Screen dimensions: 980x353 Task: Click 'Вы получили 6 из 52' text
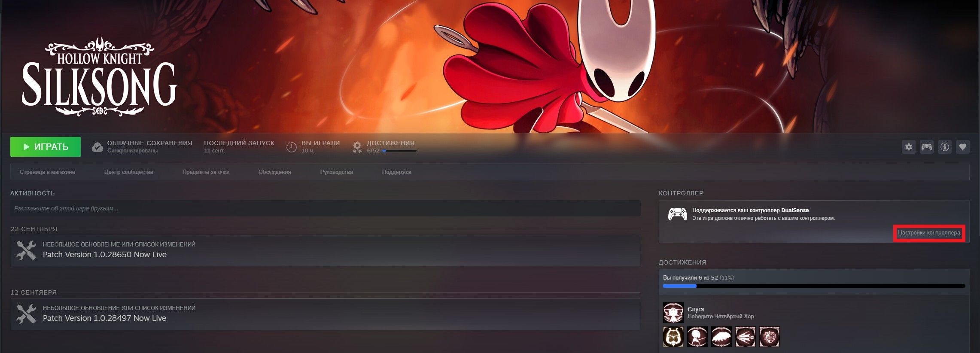(x=690, y=278)
